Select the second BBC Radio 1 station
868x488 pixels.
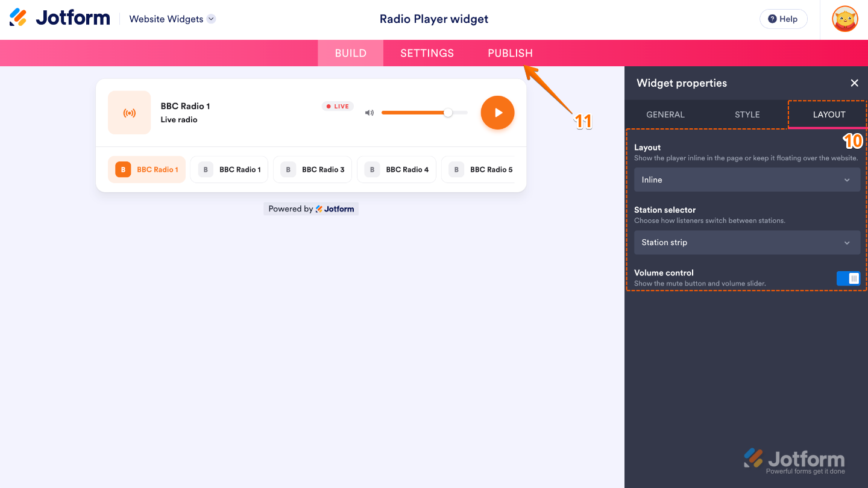[x=229, y=170]
